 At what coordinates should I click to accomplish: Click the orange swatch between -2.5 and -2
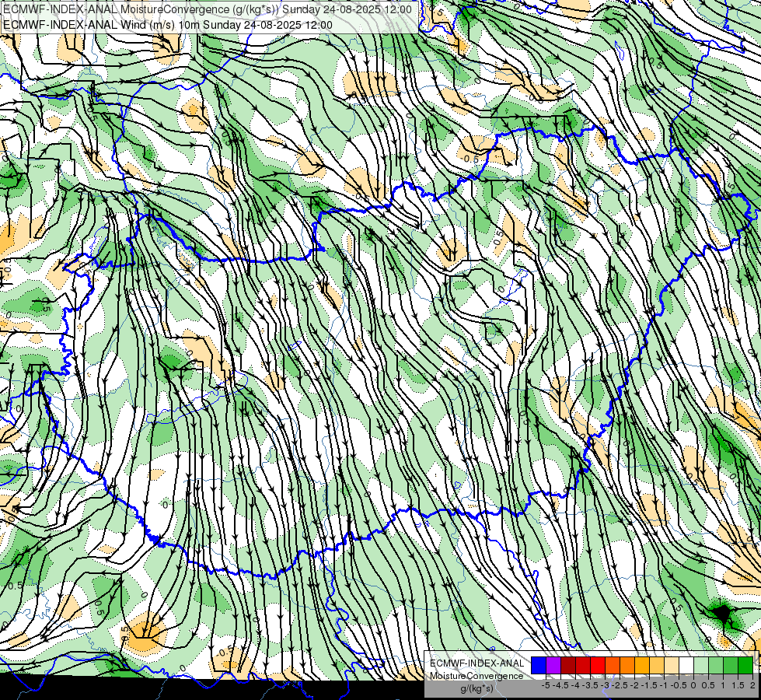(627, 666)
